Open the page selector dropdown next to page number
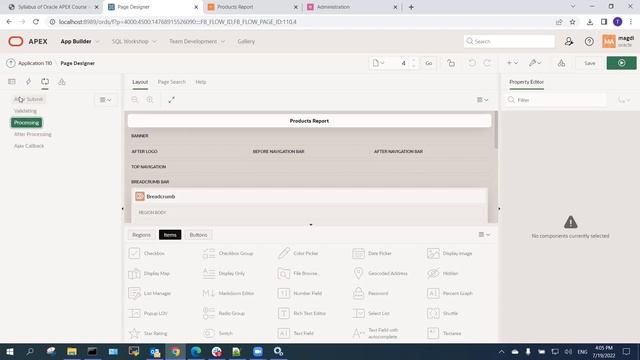The image size is (640, 360). (x=378, y=63)
